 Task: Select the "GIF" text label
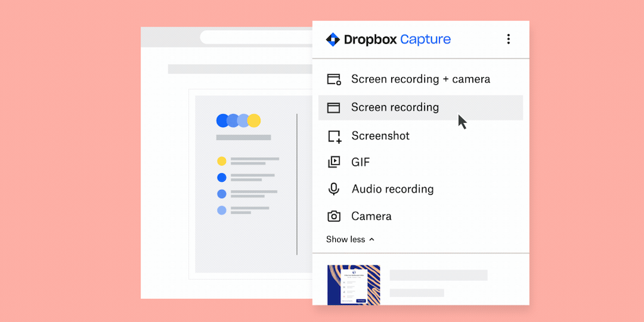pos(360,162)
